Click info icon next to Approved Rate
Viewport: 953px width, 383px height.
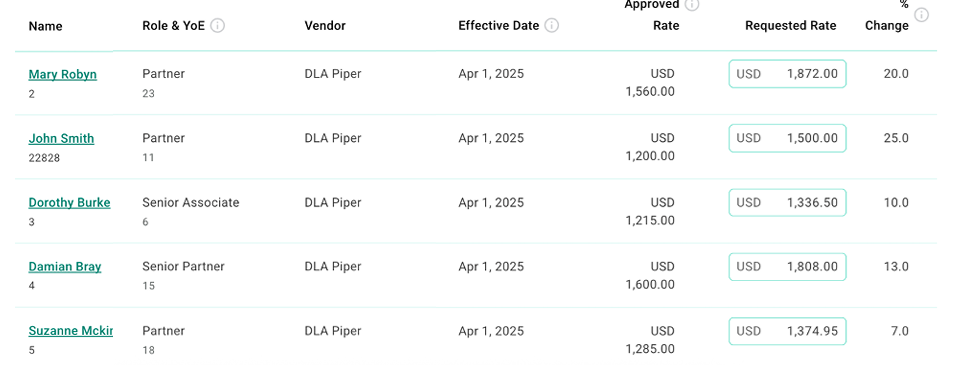(x=692, y=5)
